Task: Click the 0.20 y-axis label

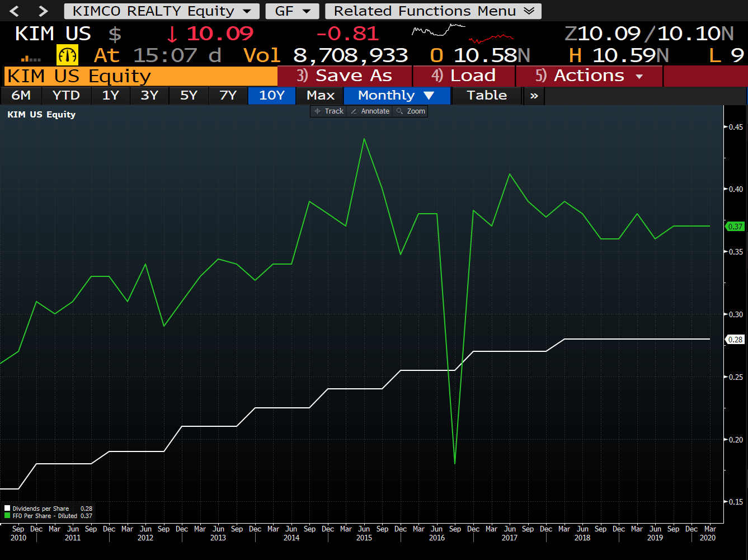Action: point(736,440)
